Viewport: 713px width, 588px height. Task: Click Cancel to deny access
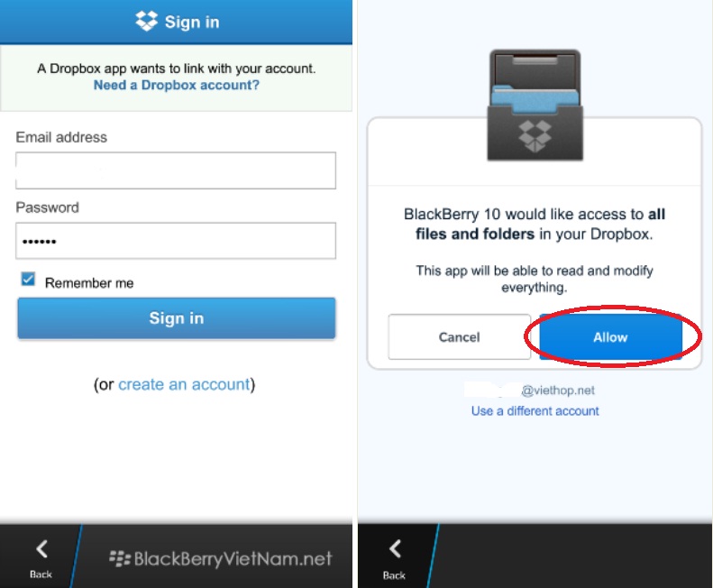460,336
